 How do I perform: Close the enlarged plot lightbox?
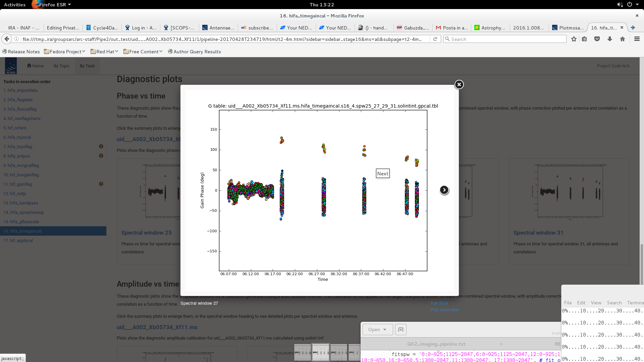pyautogui.click(x=459, y=84)
